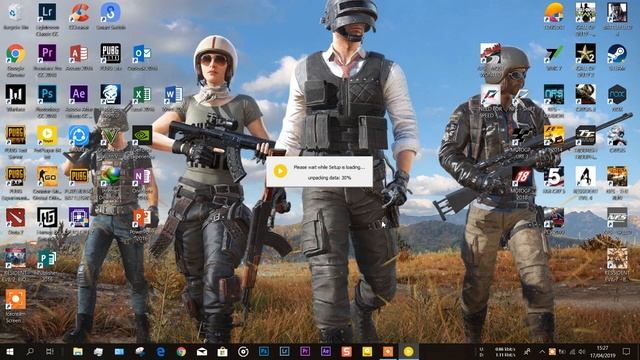Viewport: 640px width, 360px height.
Task: Open the Steam desktop shortcut
Action: [617, 53]
